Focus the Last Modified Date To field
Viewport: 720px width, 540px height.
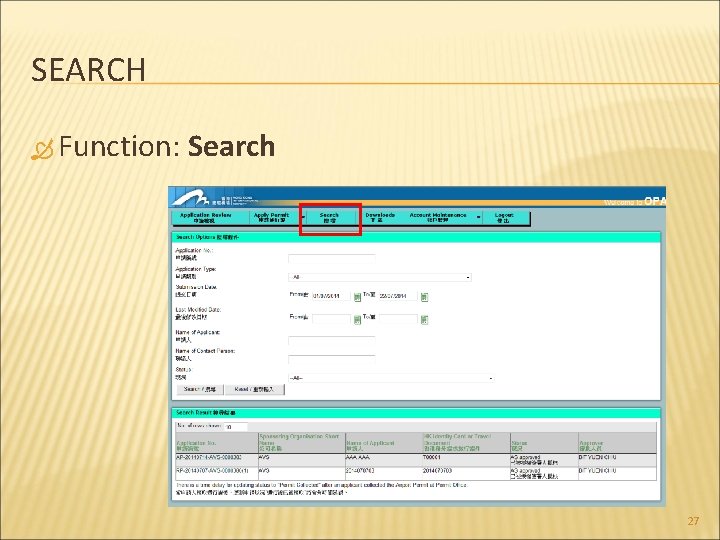click(x=398, y=319)
